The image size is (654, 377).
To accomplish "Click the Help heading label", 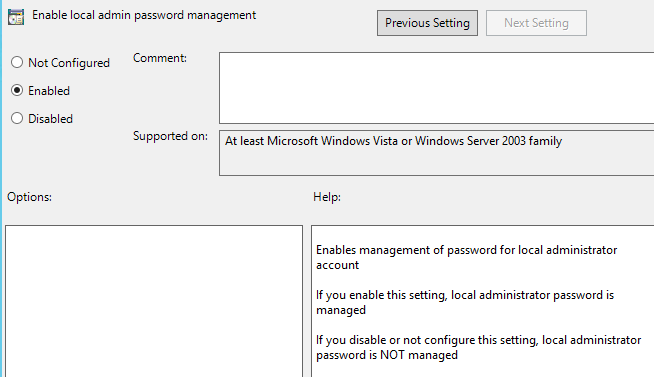I will (327, 197).
